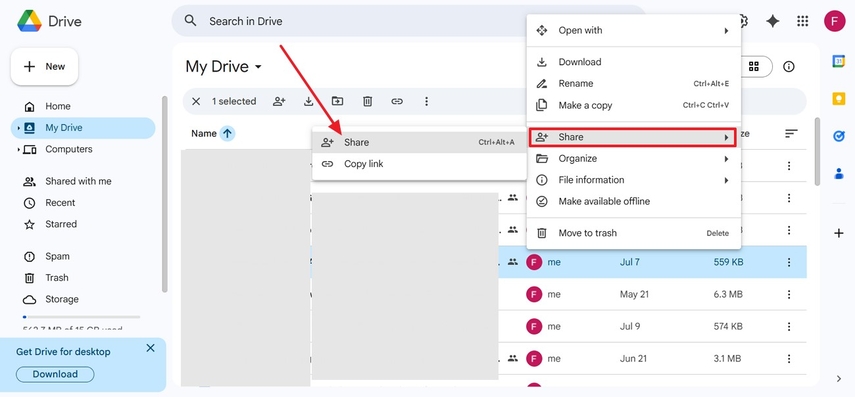Open Google Tasks in the side panel
Screen dimensions: 855x397
tap(839, 136)
